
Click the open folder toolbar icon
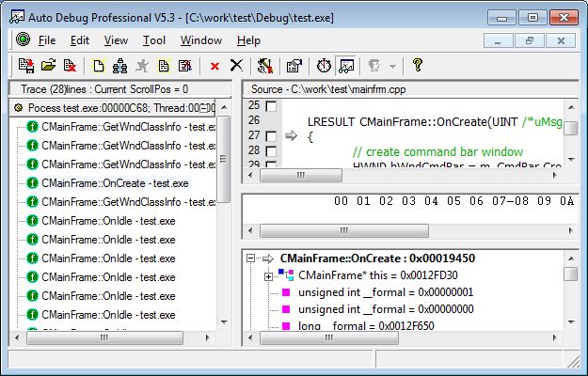click(48, 66)
